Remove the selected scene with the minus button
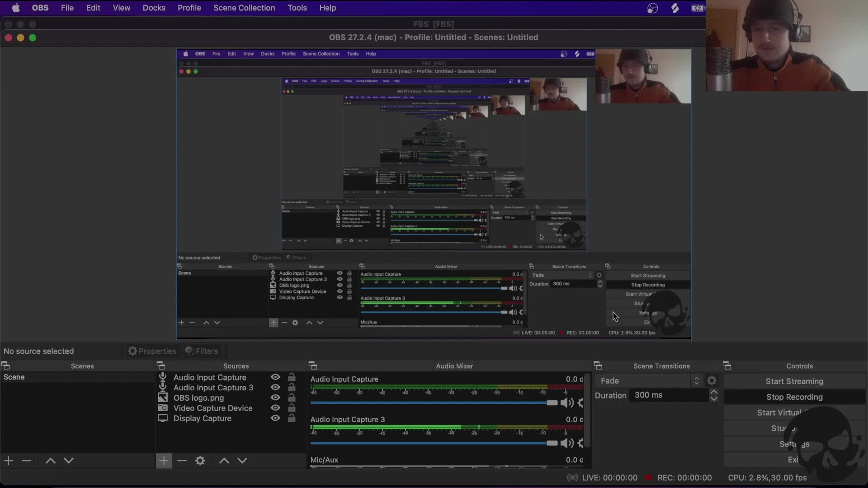 26,460
